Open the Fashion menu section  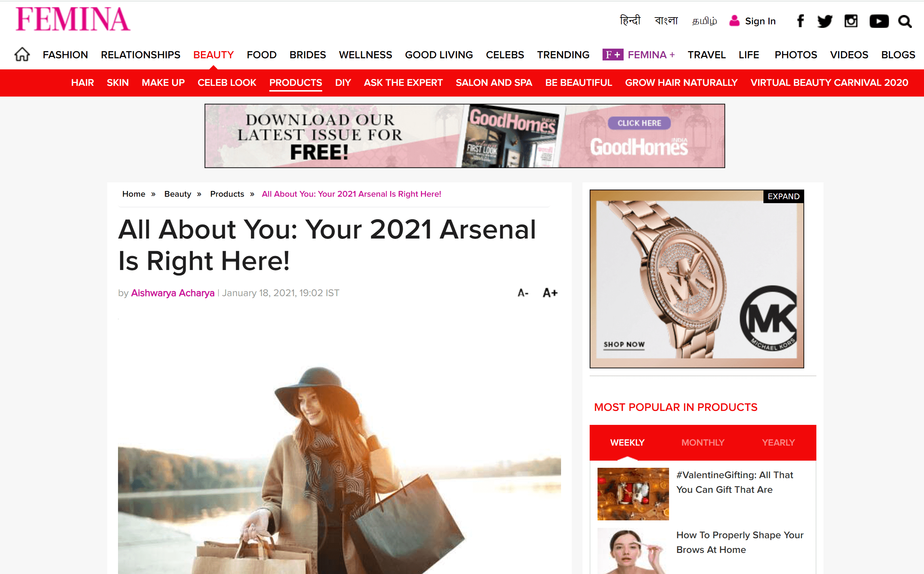[65, 55]
